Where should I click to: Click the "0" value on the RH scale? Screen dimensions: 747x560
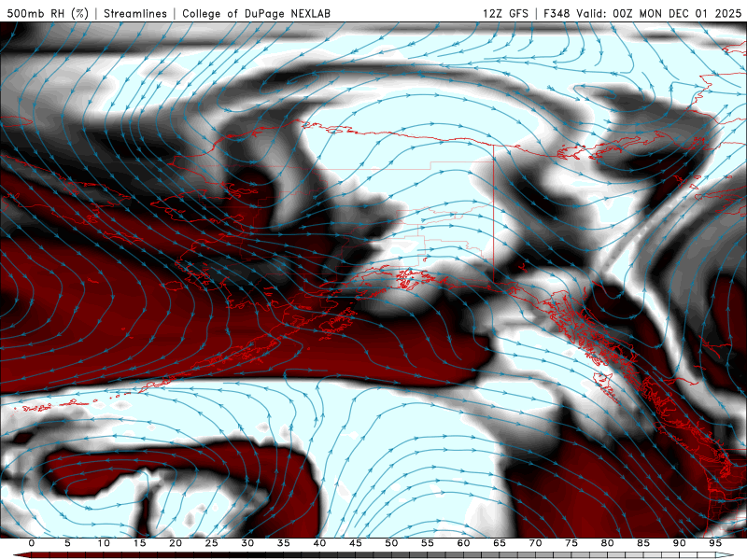click(x=32, y=543)
